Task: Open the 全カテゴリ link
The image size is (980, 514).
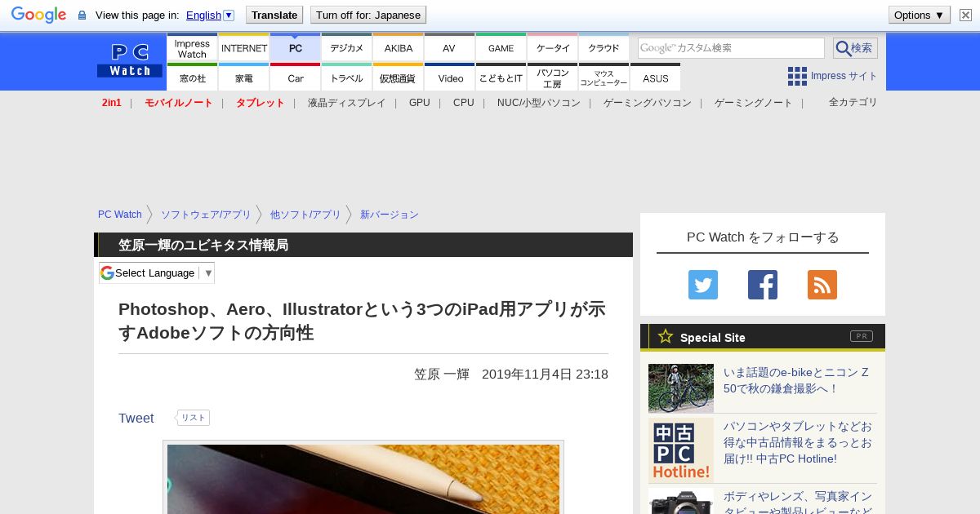Action: coord(853,102)
